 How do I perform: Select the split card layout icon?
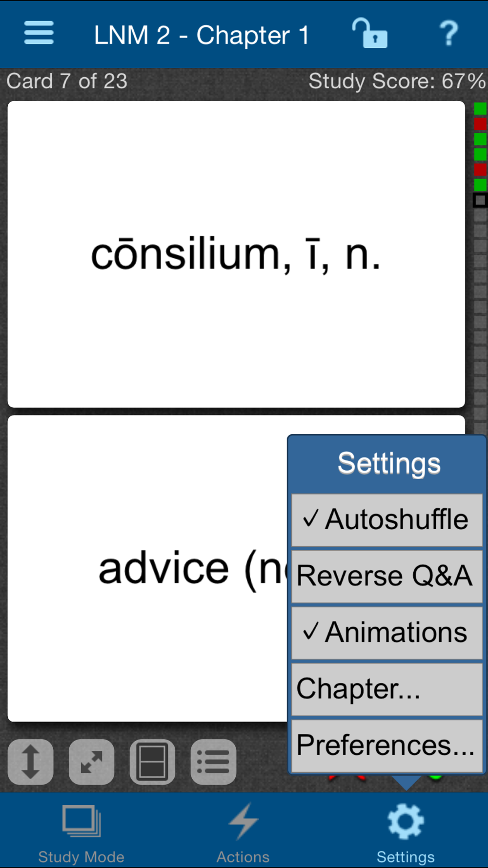[x=152, y=762]
